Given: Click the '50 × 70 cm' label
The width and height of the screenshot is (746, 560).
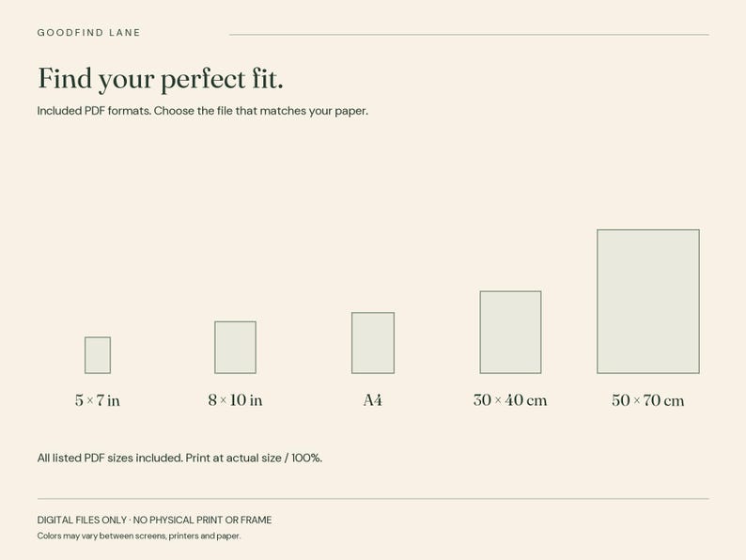Looking at the screenshot, I should (648, 400).
